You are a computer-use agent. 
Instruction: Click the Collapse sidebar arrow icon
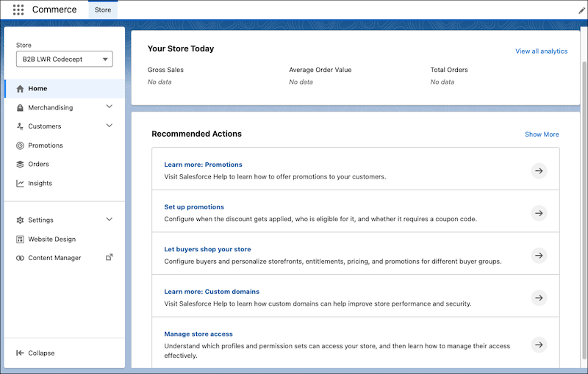click(x=21, y=353)
